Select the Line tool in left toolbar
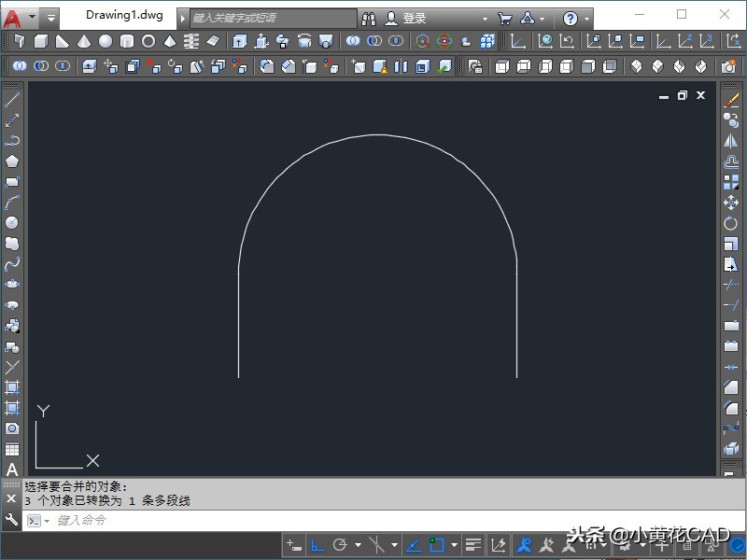The width and height of the screenshot is (747, 560). coord(12,100)
